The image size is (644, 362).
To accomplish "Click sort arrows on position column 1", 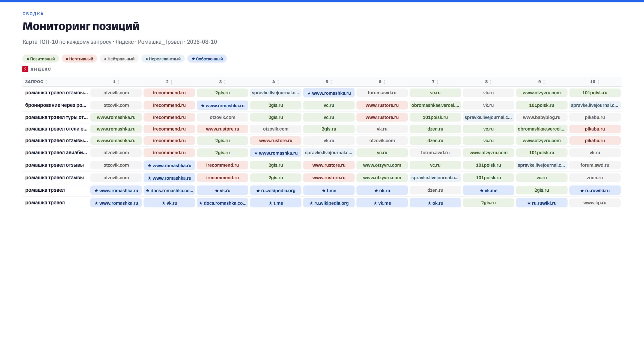I will click(118, 82).
